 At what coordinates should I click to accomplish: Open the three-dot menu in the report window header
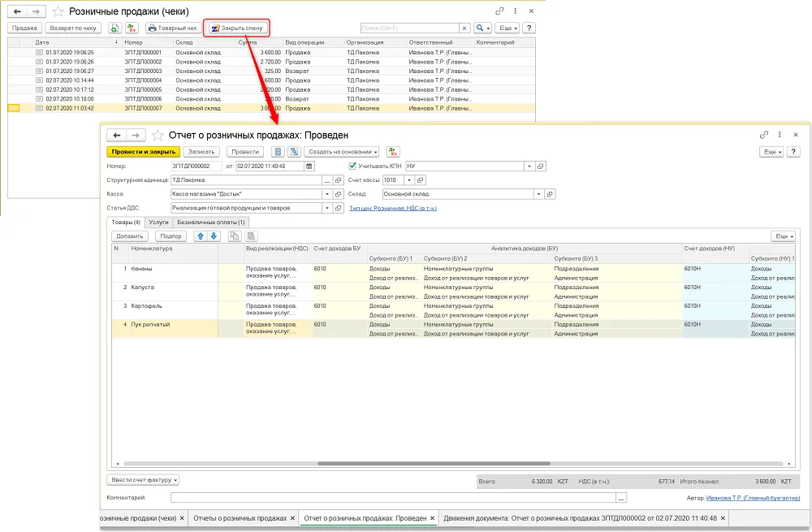[x=780, y=135]
